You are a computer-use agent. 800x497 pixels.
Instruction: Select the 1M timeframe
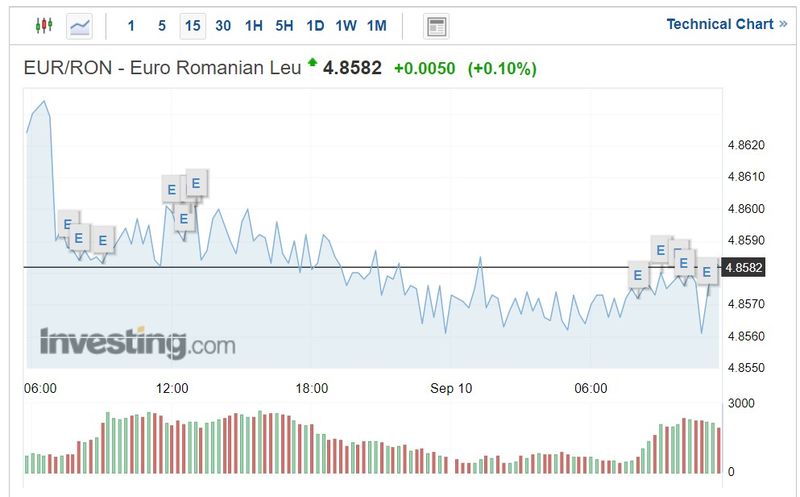376,26
